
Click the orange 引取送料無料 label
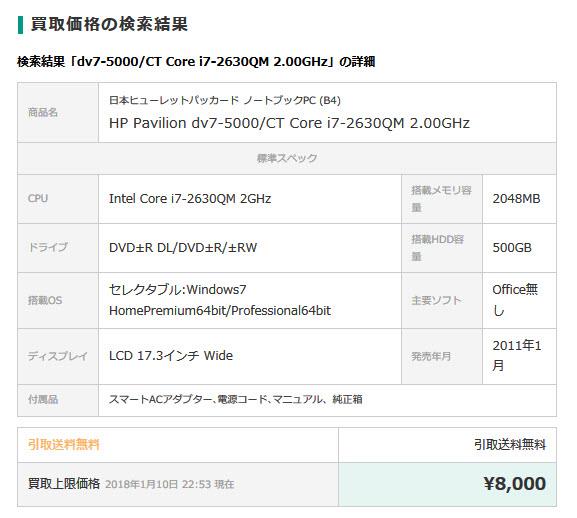point(64,444)
